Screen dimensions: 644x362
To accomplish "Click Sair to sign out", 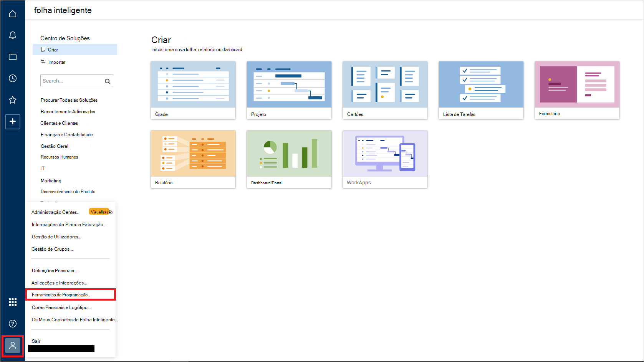I will point(35,341).
